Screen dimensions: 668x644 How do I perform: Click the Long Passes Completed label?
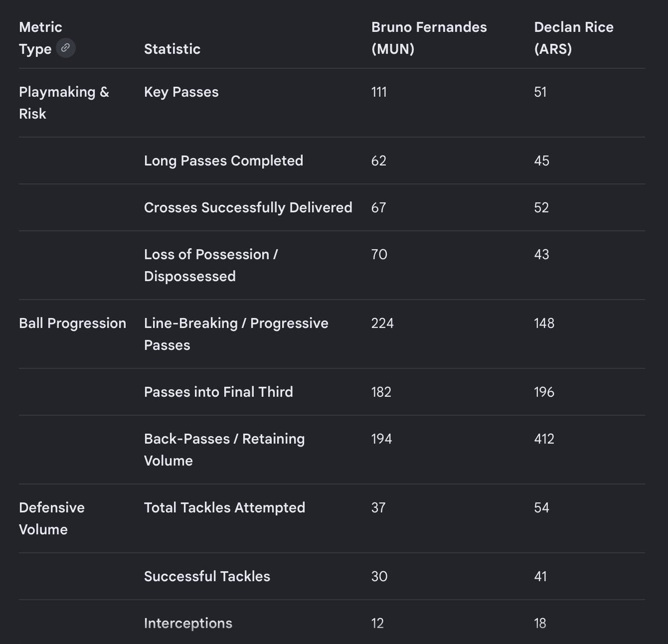[x=223, y=161]
